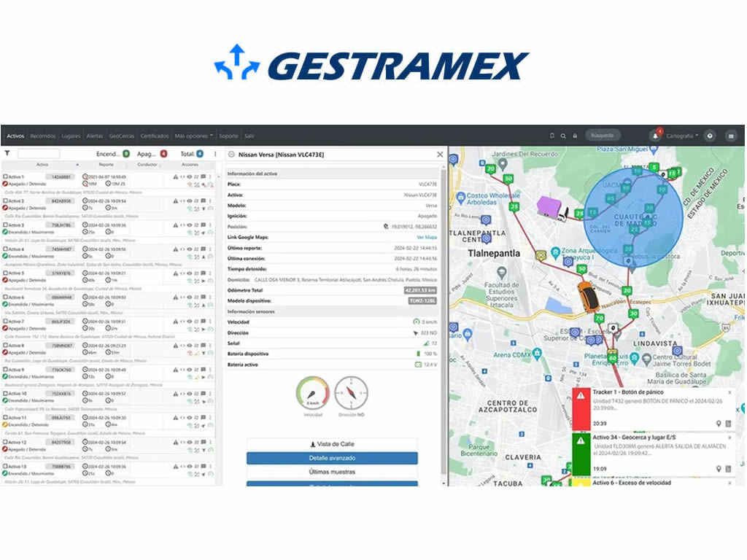This screenshot has height=560, width=747.
Task: Switch to the Recorridos tab
Action: pos(43,136)
